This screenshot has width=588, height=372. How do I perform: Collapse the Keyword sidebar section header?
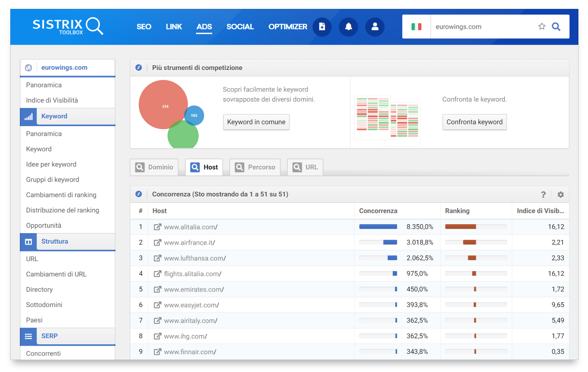67,117
